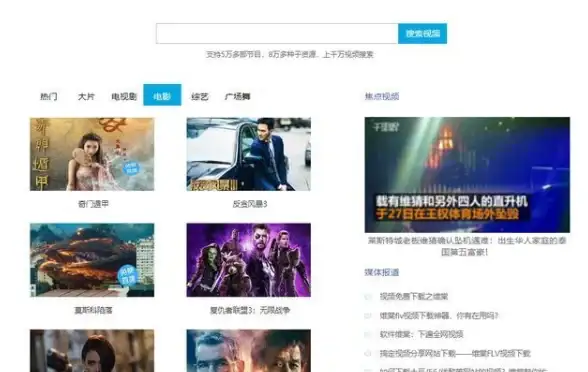Switch to the 热门 tab
The image size is (588, 372).
click(49, 96)
